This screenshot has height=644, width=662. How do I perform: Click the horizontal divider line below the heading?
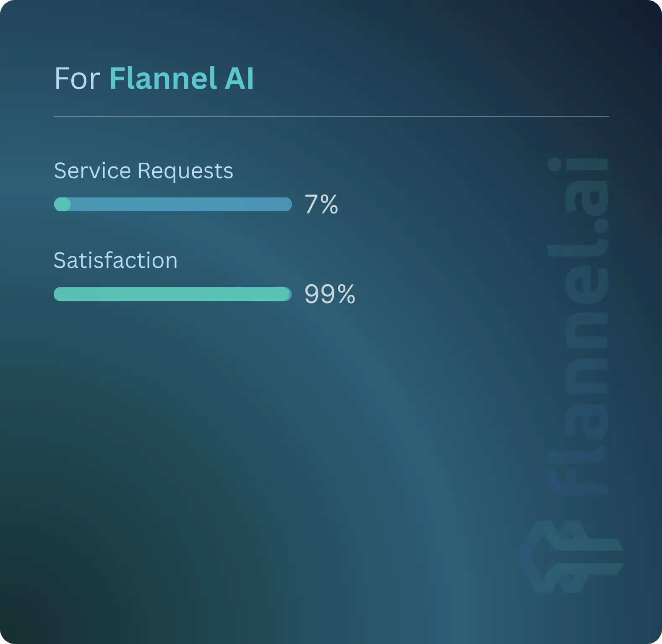(x=331, y=116)
